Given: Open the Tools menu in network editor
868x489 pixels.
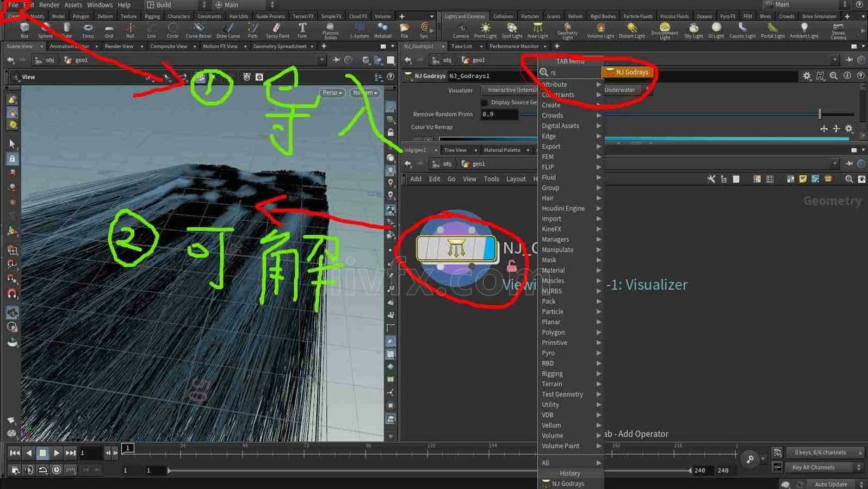Looking at the screenshot, I should coord(491,179).
